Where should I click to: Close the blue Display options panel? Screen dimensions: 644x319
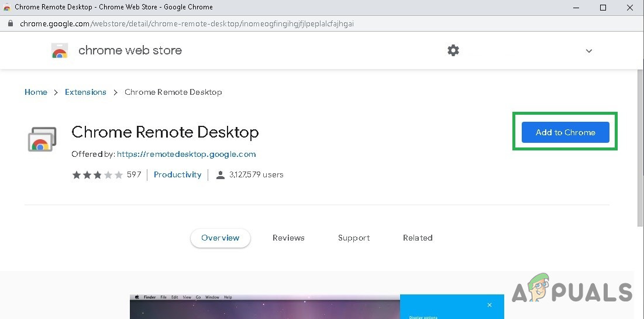(490, 305)
